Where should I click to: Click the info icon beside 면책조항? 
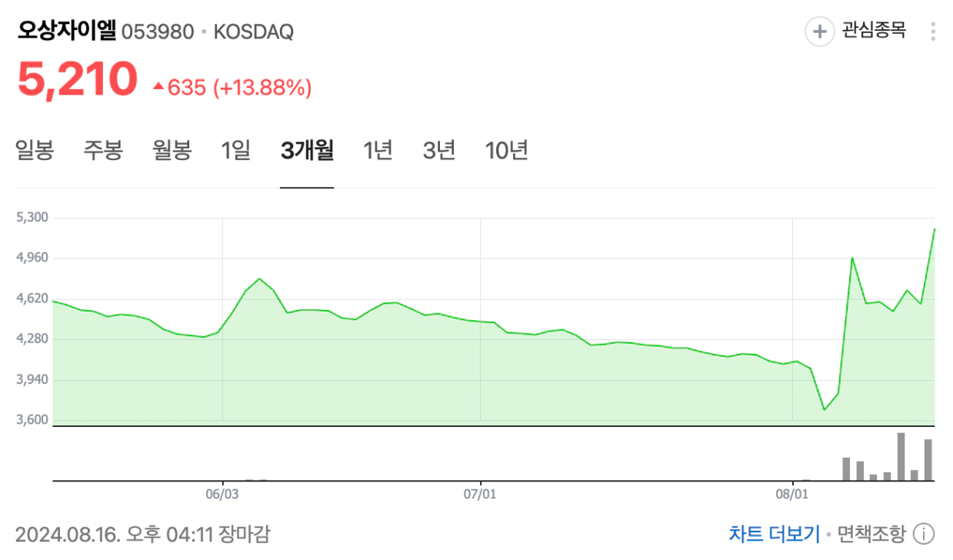pyautogui.click(x=923, y=534)
